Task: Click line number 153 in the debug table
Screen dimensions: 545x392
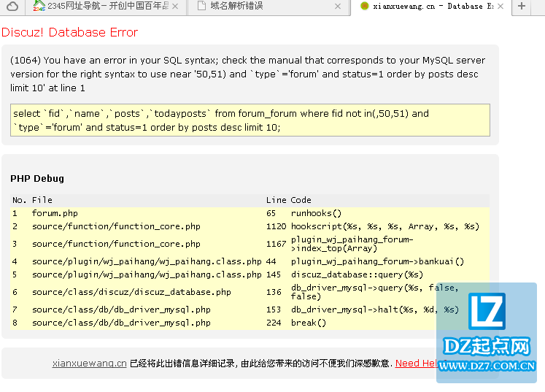Action: tap(274, 310)
